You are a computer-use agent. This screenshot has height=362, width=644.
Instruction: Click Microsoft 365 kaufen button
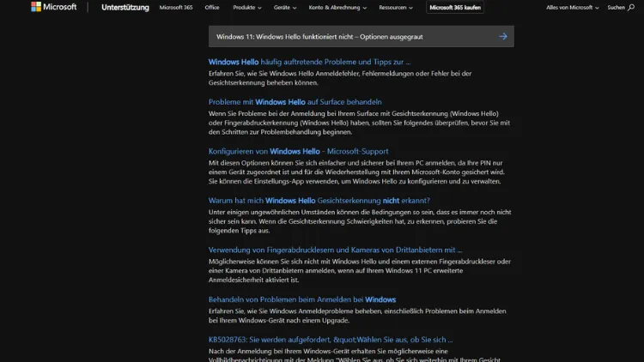pos(455,8)
